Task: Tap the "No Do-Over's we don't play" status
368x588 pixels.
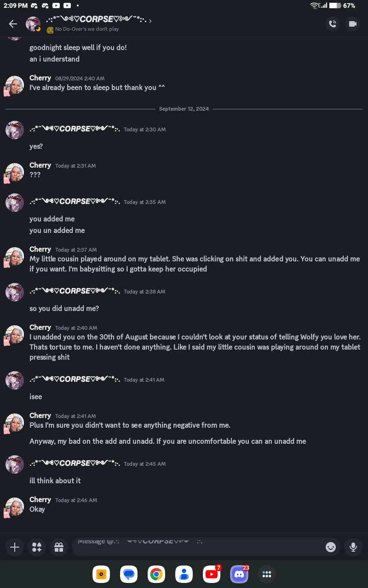Action: click(x=87, y=29)
